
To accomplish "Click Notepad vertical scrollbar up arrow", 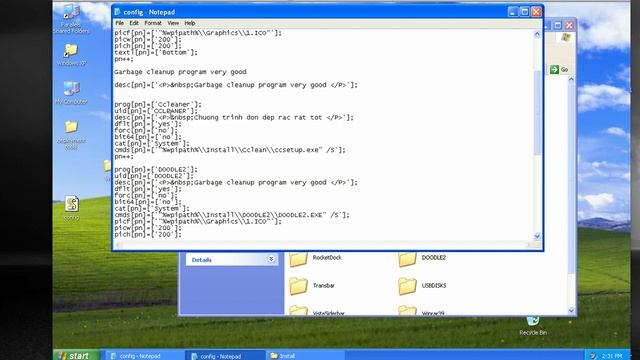I will tap(537, 34).
